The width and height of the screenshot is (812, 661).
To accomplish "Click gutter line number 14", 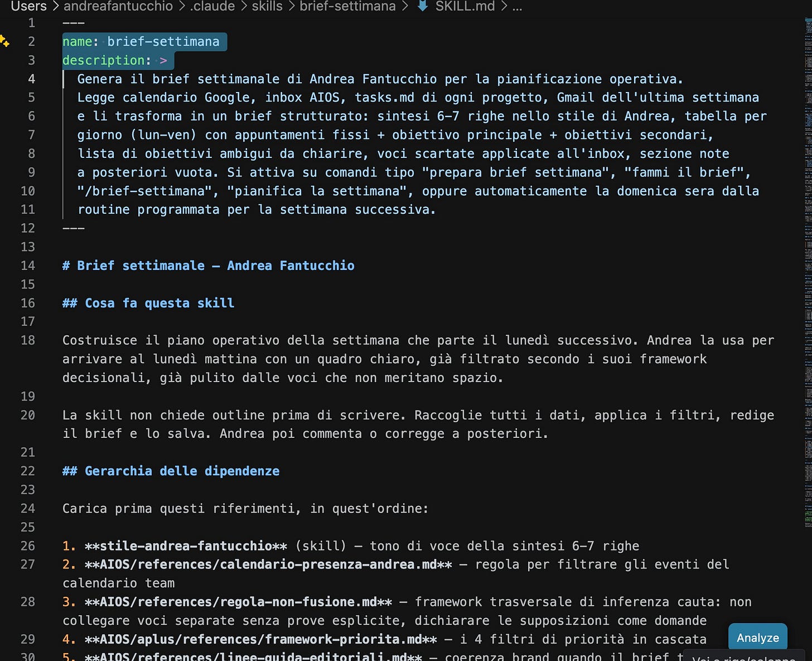I will 28,266.
